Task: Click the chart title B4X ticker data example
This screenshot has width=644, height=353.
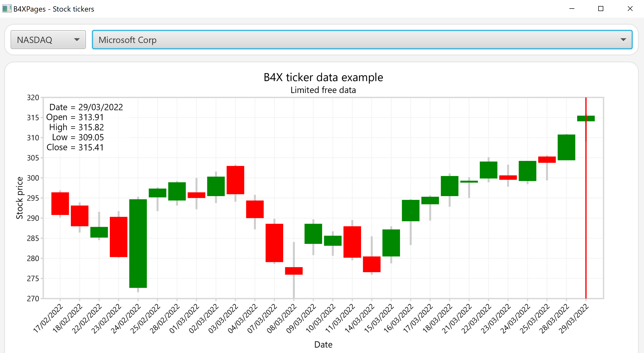Action: point(323,77)
